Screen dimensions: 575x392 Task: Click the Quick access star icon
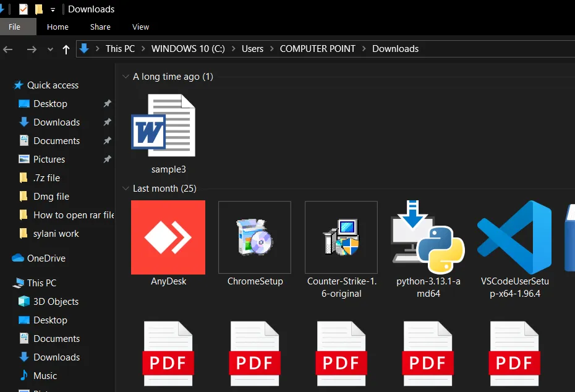tap(19, 85)
